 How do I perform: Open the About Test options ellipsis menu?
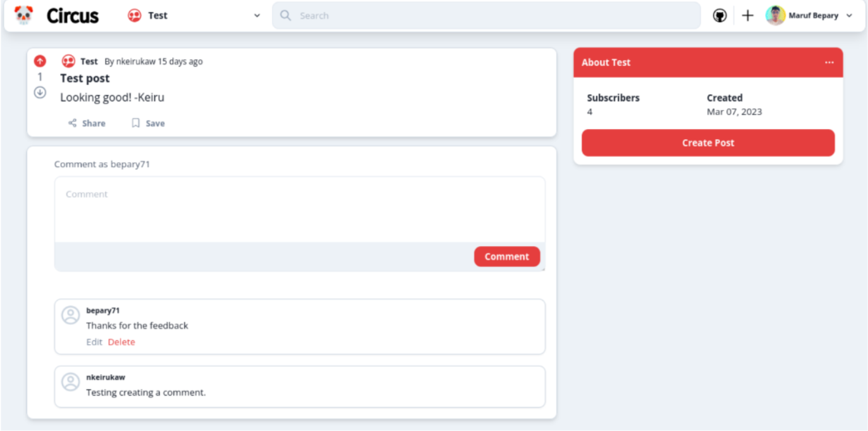point(829,63)
